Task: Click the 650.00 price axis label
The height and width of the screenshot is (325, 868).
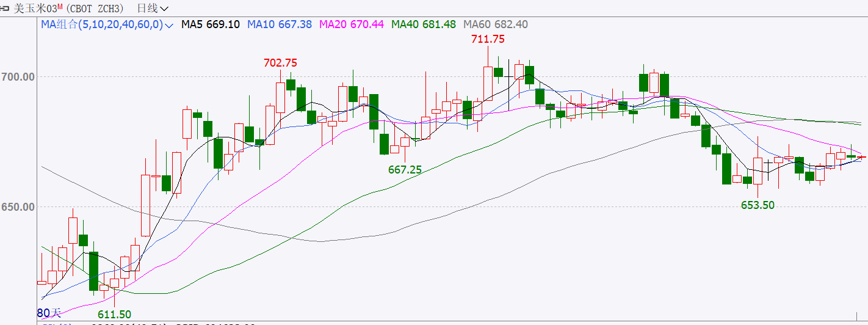Action: [18, 207]
